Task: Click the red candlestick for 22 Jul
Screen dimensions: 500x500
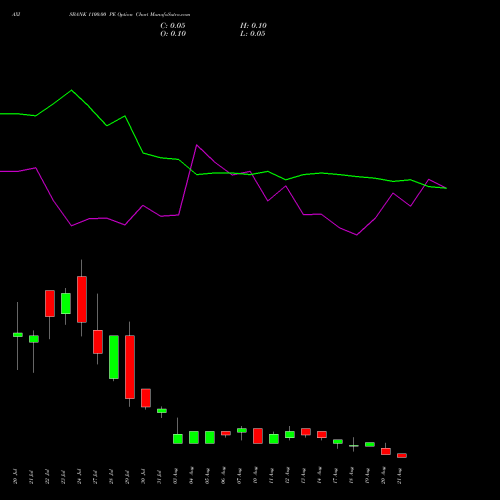Action: (x=50, y=303)
